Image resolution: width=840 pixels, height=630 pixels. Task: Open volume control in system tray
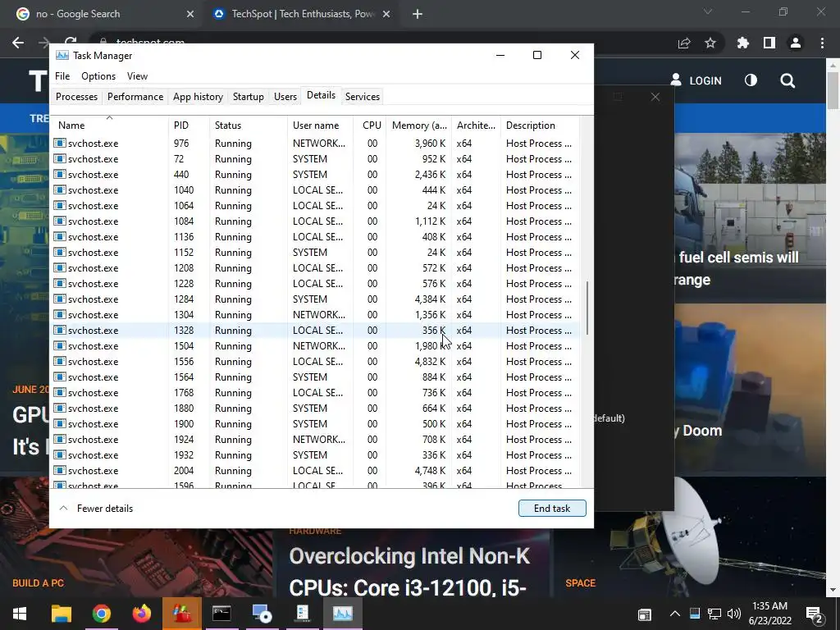click(x=734, y=614)
